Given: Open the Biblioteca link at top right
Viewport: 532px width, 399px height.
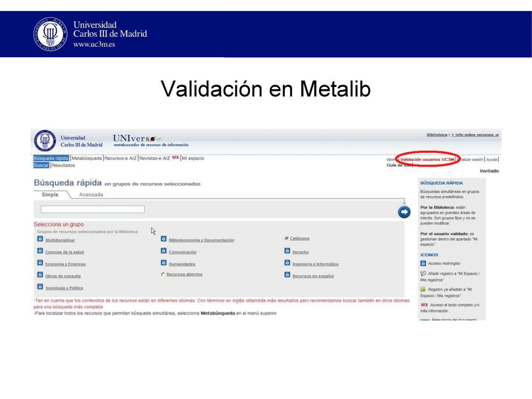Looking at the screenshot, I should point(436,135).
